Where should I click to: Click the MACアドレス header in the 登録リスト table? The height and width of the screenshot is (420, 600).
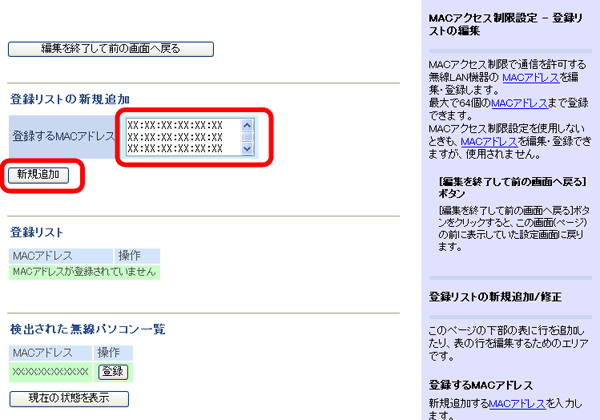click(x=61, y=256)
